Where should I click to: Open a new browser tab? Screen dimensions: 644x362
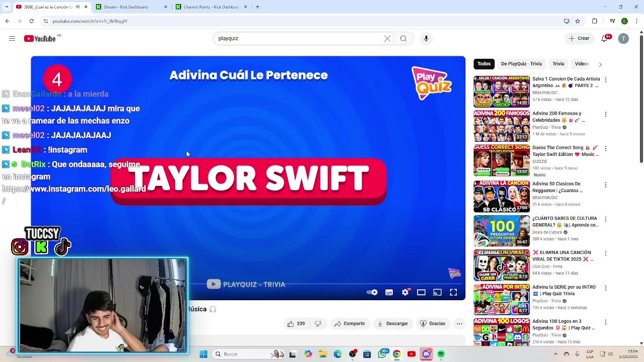[257, 7]
